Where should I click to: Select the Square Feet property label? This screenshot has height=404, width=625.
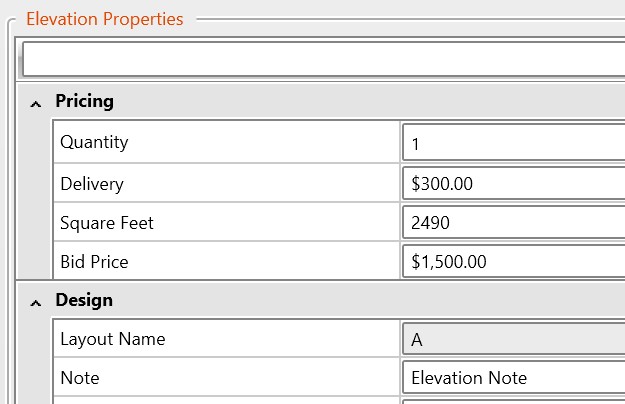click(x=107, y=223)
